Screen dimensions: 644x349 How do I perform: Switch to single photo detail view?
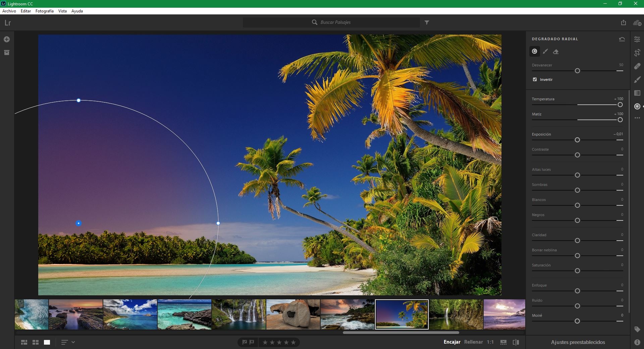tap(47, 342)
